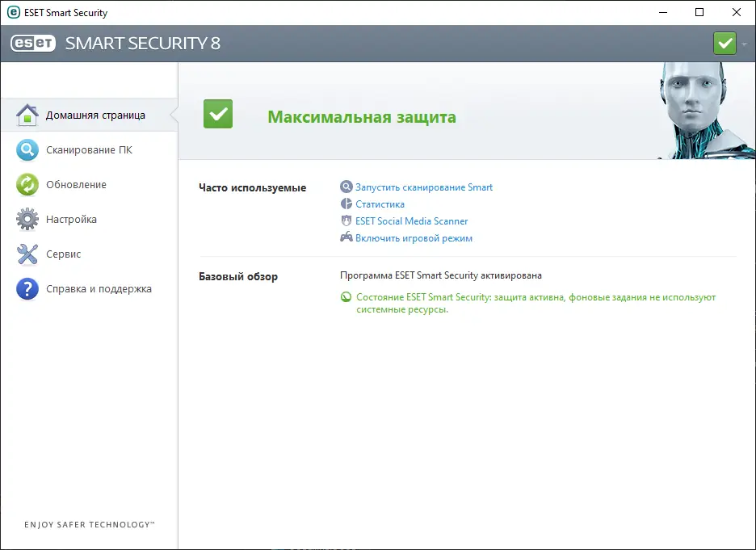Screen dimensions: 756x550
Task: Click the green icon before Состояние ESET Smart Security
Action: 346,297
